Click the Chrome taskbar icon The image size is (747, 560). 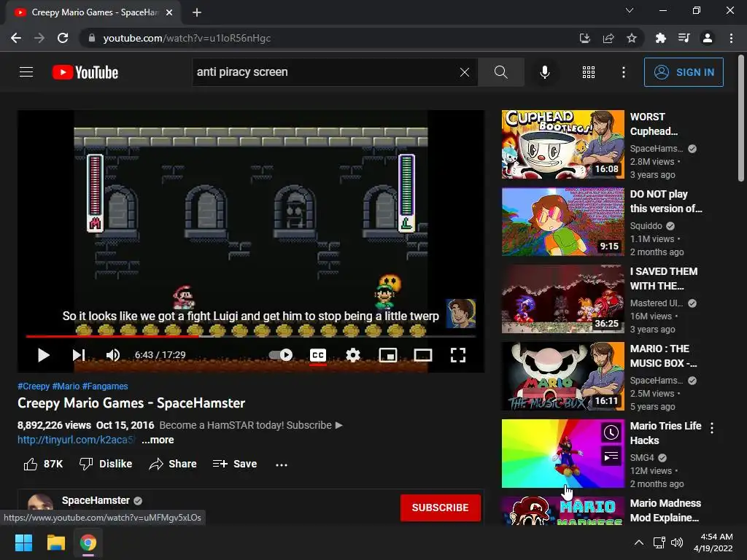[88, 542]
